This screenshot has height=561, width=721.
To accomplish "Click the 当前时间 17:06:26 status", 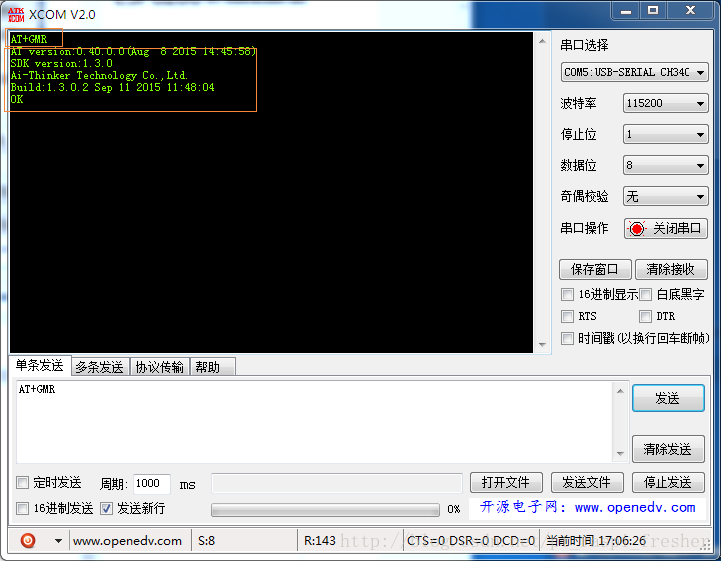I will pyautogui.click(x=596, y=541).
